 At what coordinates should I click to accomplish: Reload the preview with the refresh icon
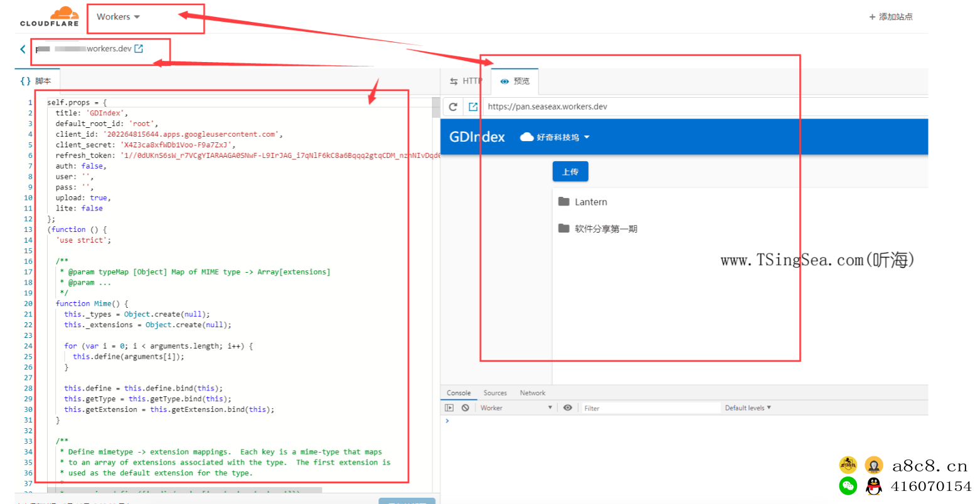coord(453,107)
